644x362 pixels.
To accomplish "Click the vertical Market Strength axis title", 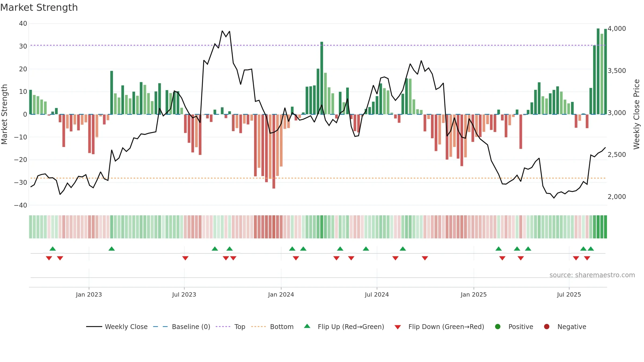I will click(x=4, y=114).
